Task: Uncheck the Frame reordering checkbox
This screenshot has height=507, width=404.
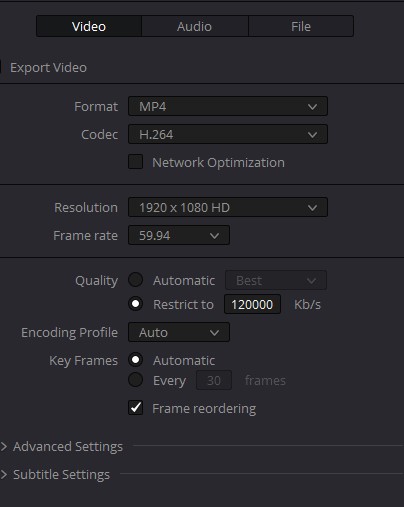Action: click(136, 408)
